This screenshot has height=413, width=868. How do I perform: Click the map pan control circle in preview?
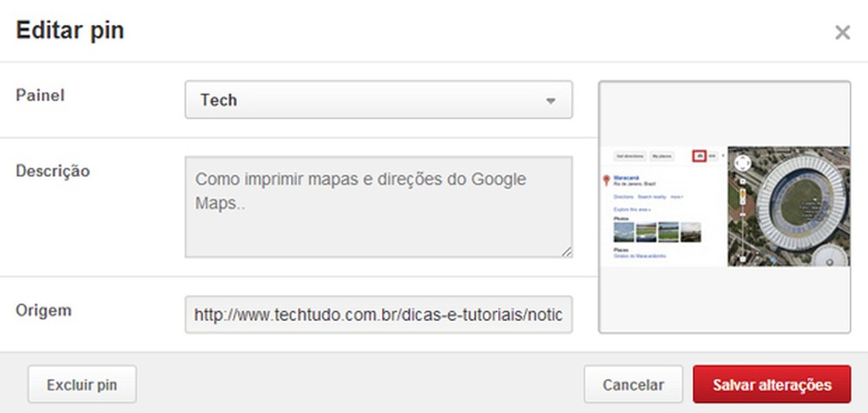[x=743, y=164]
